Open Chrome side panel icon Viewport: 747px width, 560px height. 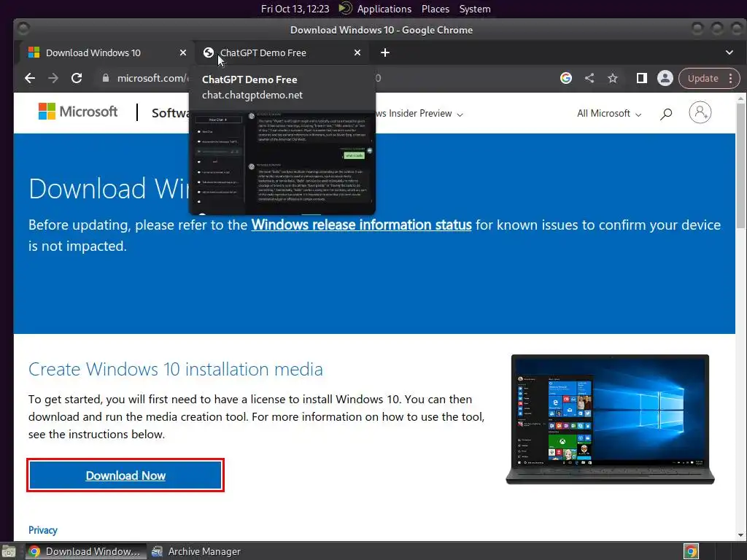[x=642, y=78]
